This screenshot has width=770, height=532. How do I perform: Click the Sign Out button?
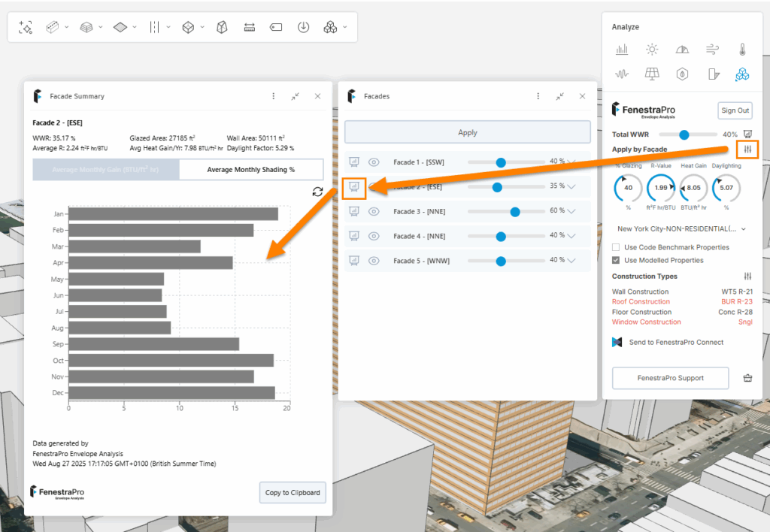point(735,110)
